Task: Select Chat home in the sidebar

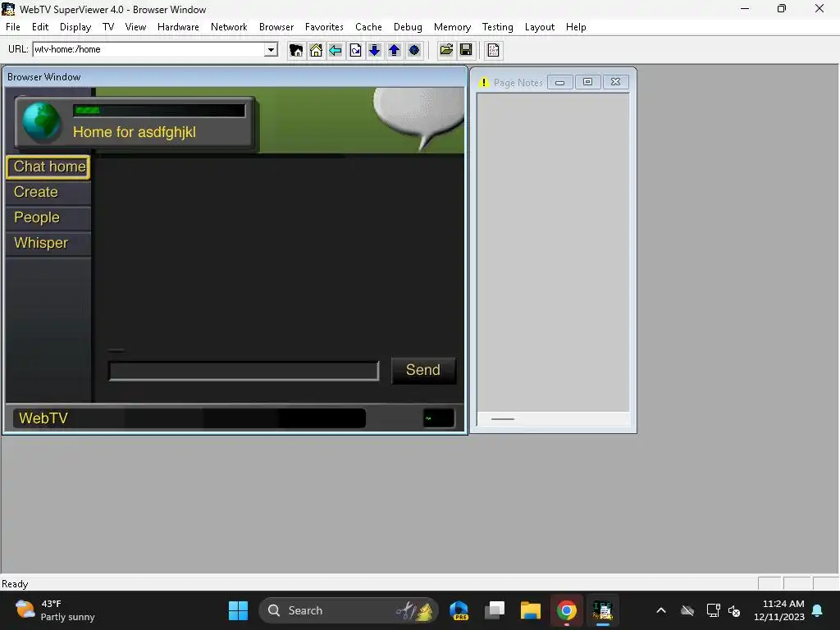Action: [x=48, y=167]
